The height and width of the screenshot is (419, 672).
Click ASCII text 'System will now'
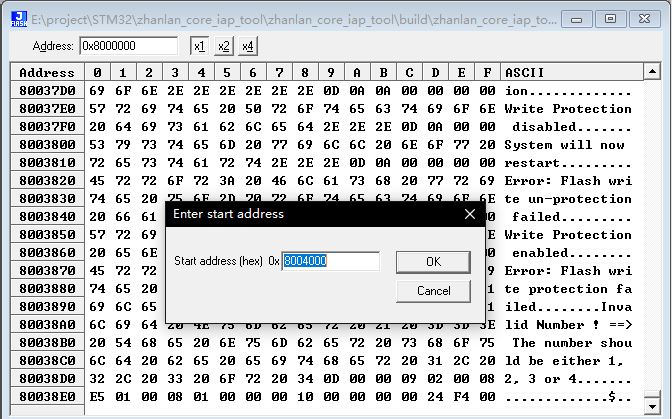click(564, 145)
